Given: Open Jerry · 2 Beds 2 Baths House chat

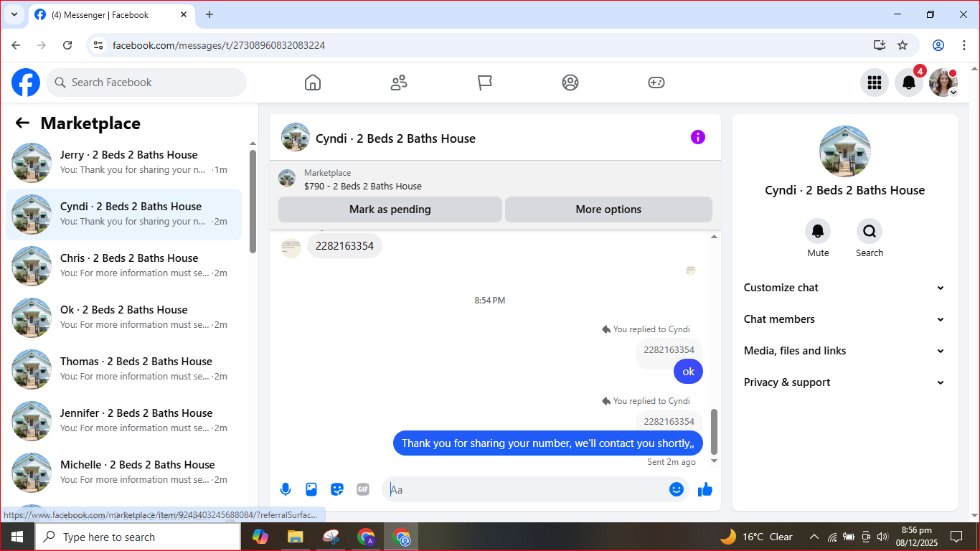Looking at the screenshot, I should 123,163.
